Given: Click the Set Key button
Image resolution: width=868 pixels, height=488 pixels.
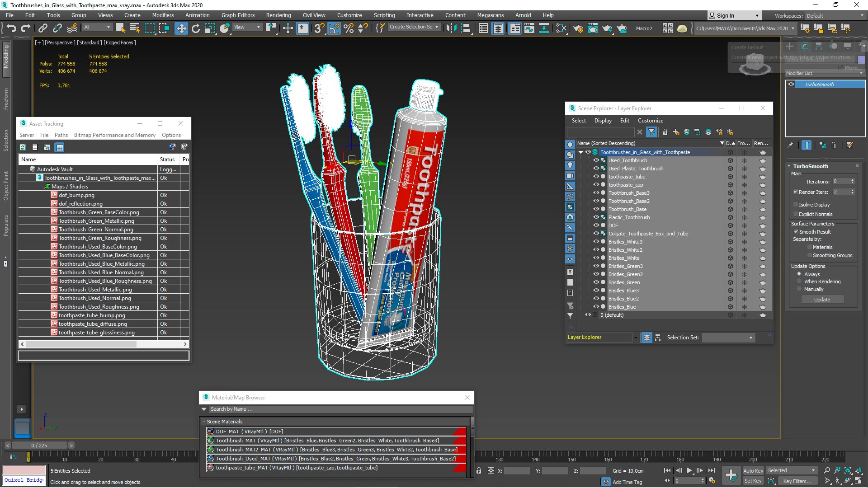Looking at the screenshot, I should 753,481.
